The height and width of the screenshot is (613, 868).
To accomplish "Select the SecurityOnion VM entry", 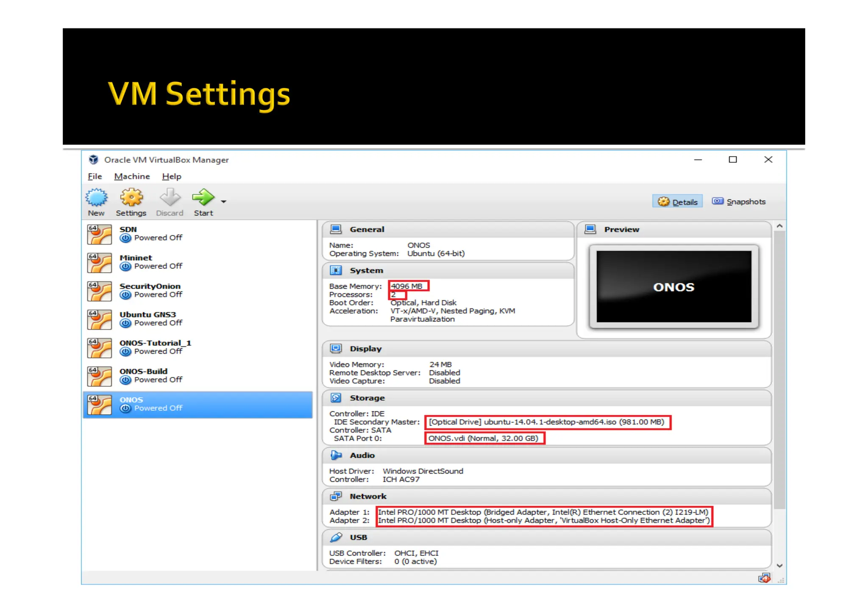I will tap(150, 290).
